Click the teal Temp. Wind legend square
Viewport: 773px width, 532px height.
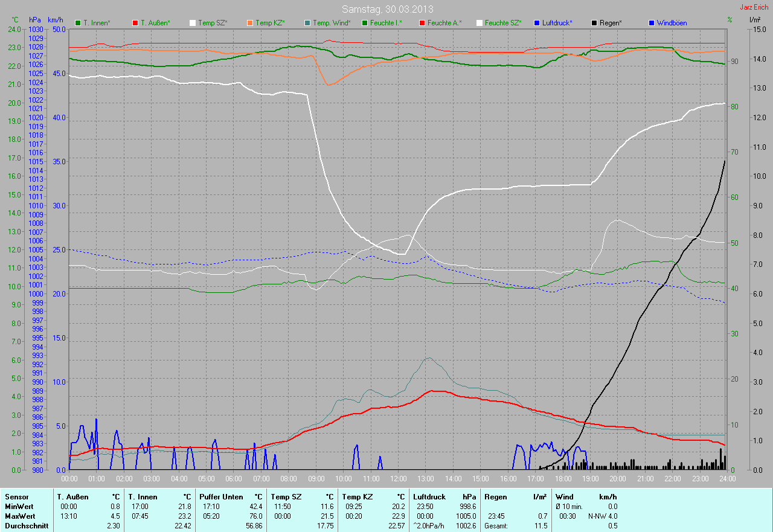pyautogui.click(x=307, y=23)
